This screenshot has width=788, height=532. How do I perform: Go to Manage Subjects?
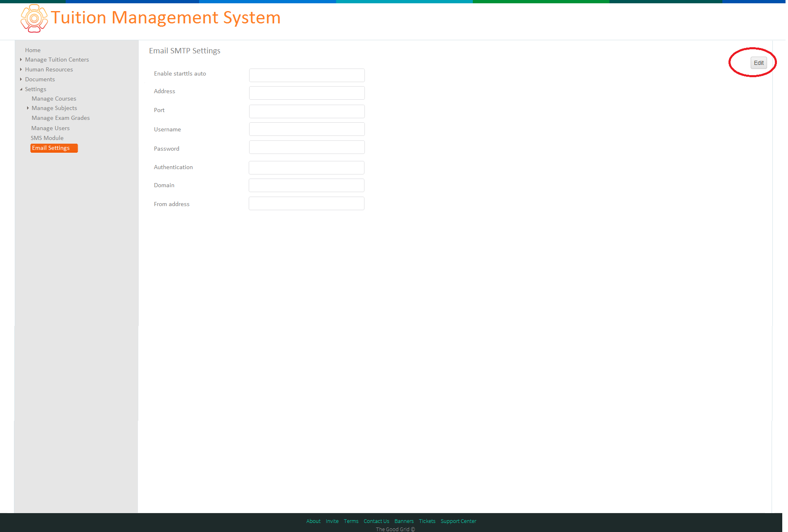pos(54,108)
